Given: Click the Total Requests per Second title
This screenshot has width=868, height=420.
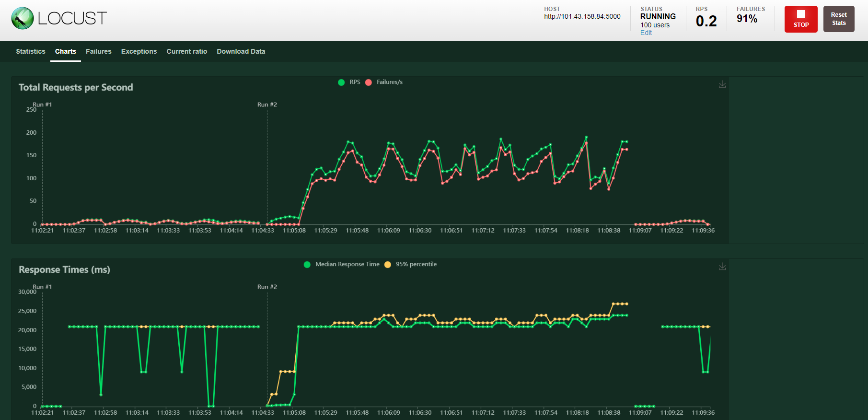Looking at the screenshot, I should [x=76, y=87].
